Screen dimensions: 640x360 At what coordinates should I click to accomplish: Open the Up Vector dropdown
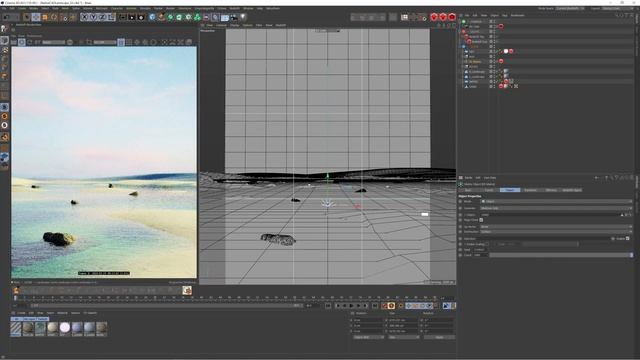point(556,227)
